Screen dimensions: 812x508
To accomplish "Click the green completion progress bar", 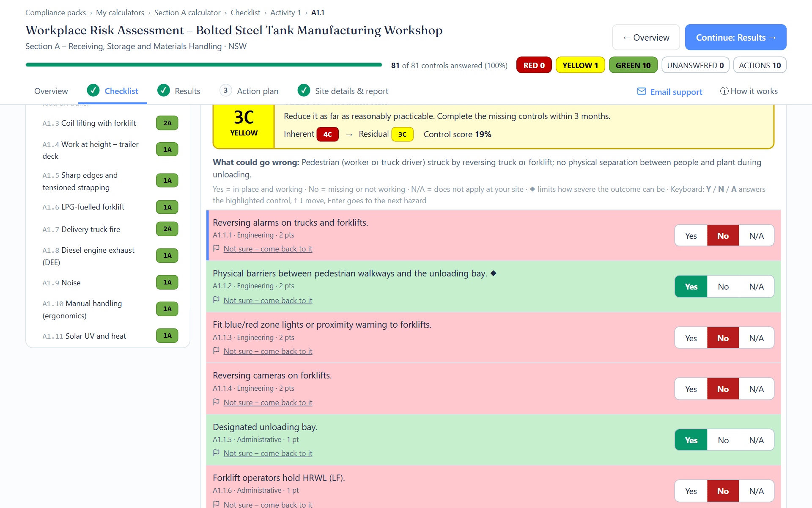I will 204,65.
